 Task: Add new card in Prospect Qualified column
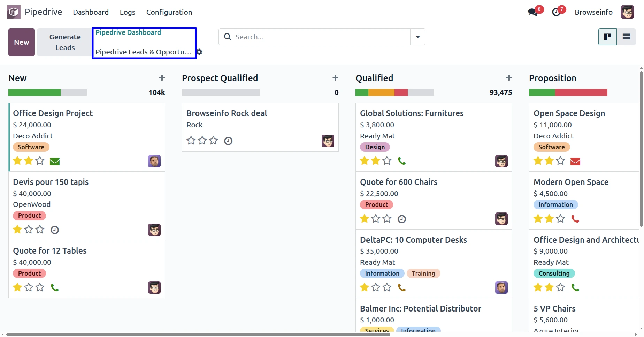point(335,78)
